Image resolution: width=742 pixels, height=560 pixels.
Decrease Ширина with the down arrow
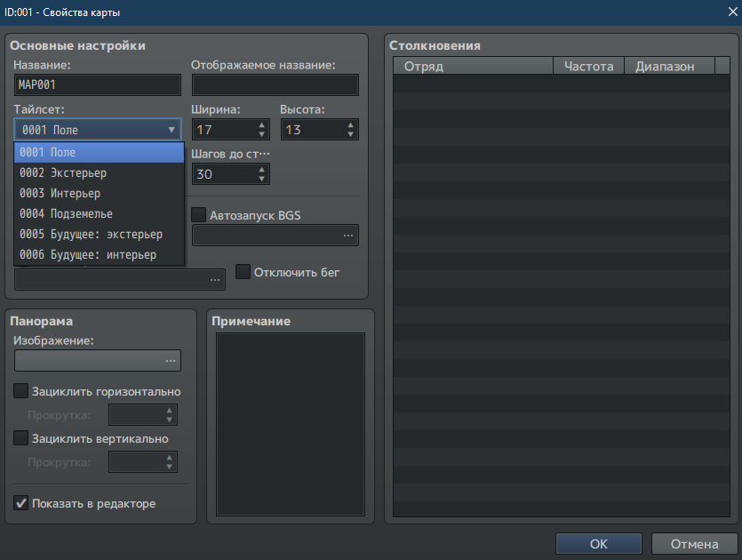(x=261, y=134)
